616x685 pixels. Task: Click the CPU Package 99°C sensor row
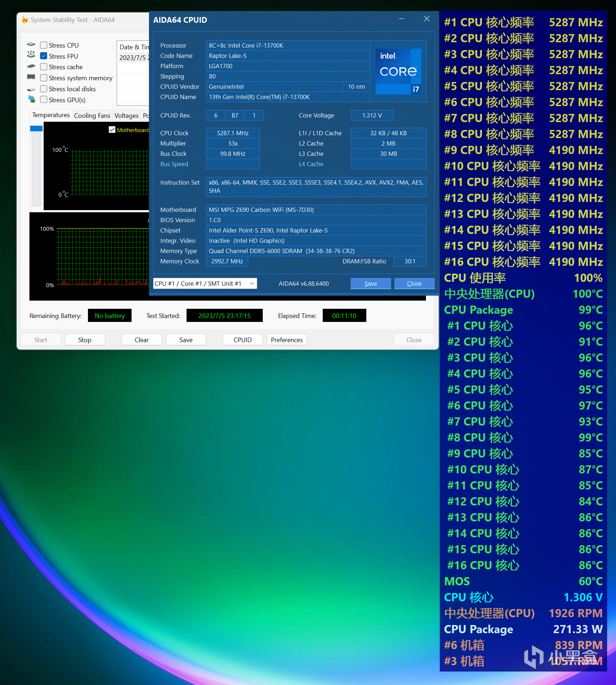coord(523,310)
